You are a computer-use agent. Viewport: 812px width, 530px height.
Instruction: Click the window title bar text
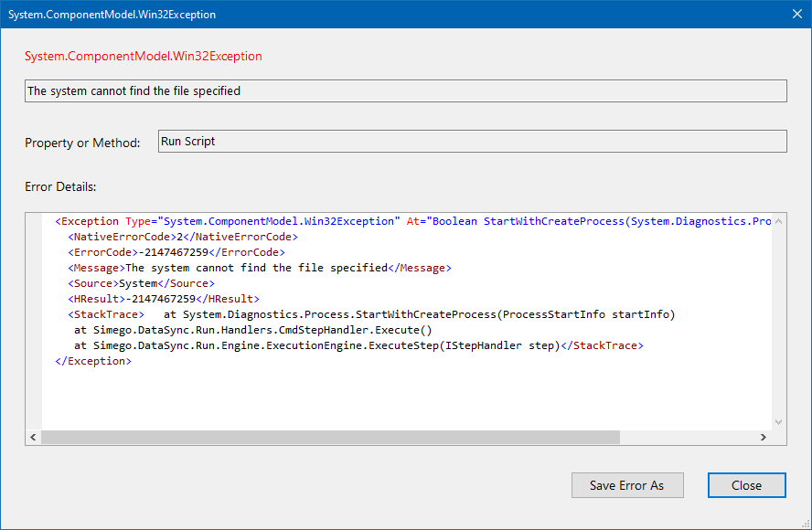112,15
